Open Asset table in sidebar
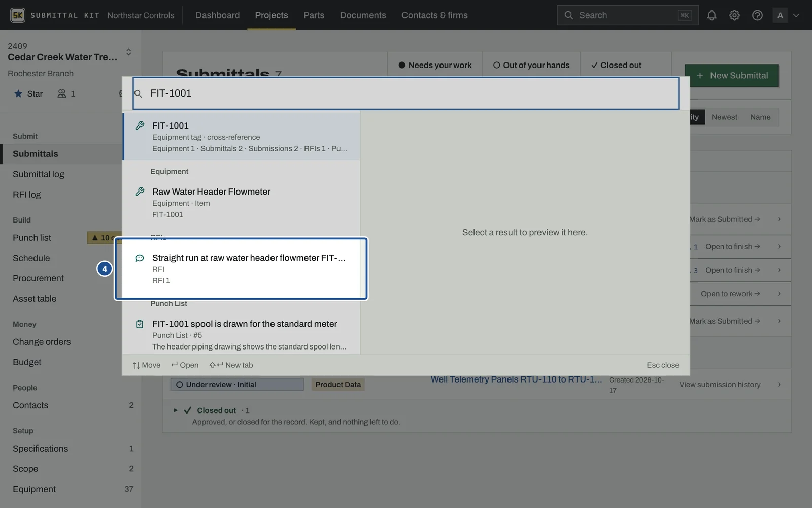This screenshot has height=508, width=812. 35,299
